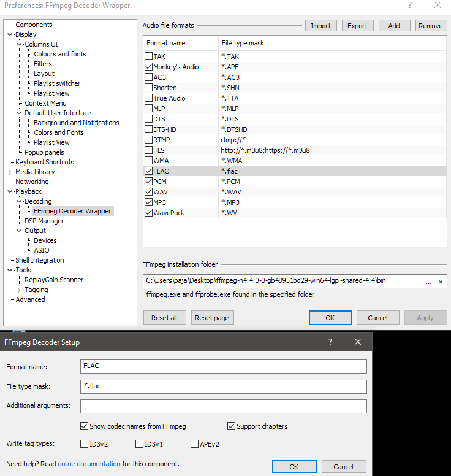Enable ID3v1 tag writing
The width and height of the screenshot is (451, 476).
tap(139, 444)
